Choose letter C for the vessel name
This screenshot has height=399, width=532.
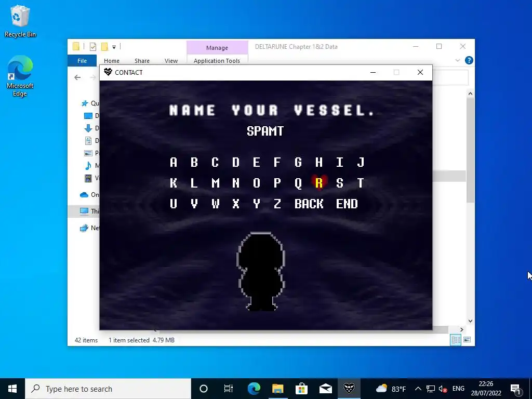point(215,162)
